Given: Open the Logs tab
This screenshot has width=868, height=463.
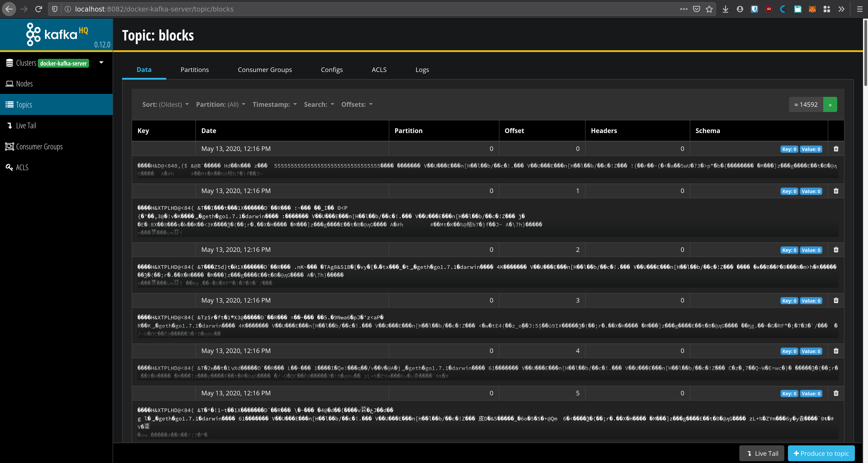Looking at the screenshot, I should tap(422, 70).
